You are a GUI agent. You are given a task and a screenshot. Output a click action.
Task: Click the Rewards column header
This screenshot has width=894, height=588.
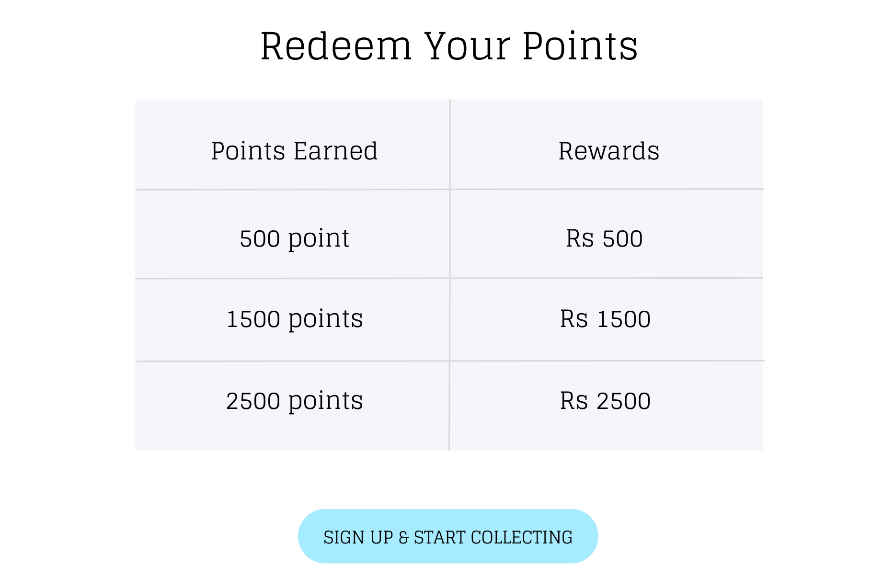(x=609, y=151)
